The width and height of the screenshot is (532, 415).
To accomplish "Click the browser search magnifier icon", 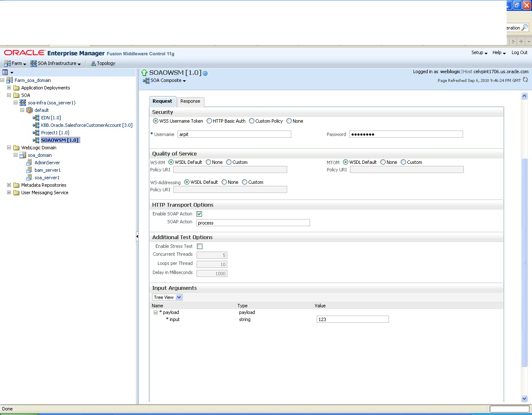I will point(525,28).
